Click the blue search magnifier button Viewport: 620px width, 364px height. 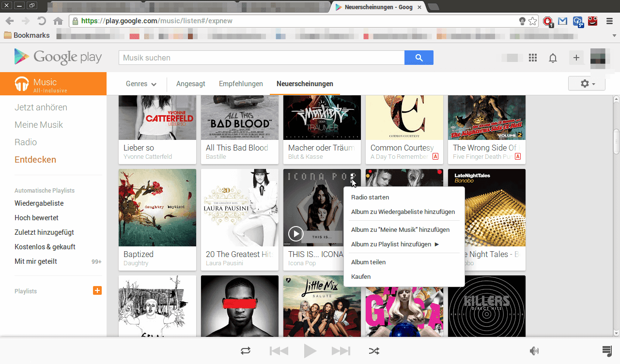tap(419, 58)
